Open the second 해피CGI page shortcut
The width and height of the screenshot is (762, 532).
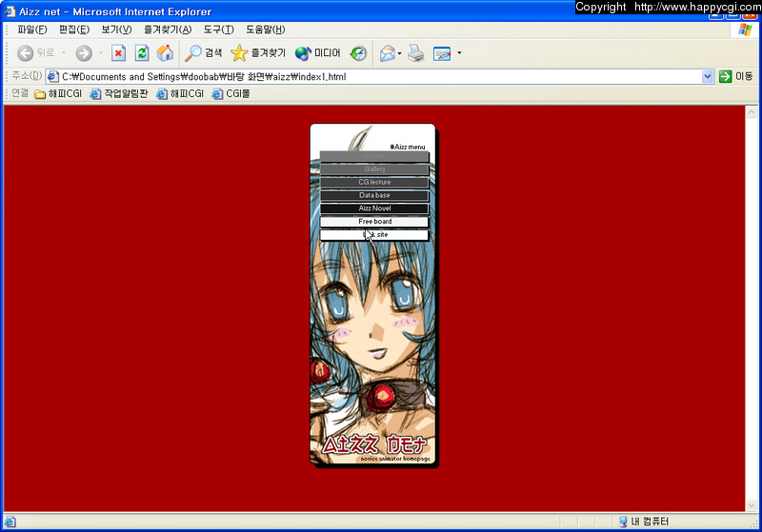180,93
